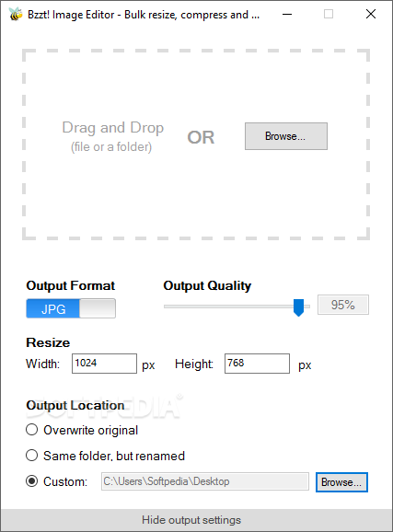Click the custom path field showing Desktop
This screenshot has width=393, height=532.
click(205, 481)
